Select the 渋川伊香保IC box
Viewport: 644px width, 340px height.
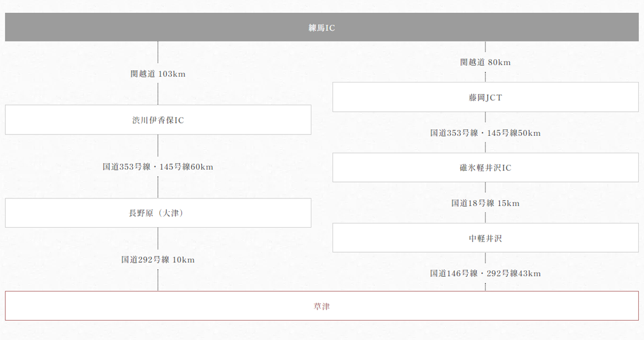158,119
